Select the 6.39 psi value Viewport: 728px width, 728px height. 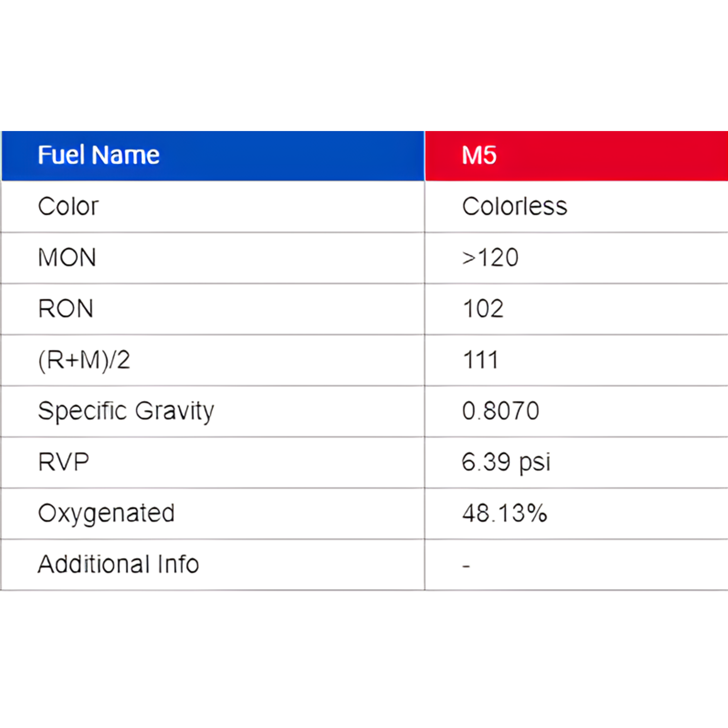506,463
